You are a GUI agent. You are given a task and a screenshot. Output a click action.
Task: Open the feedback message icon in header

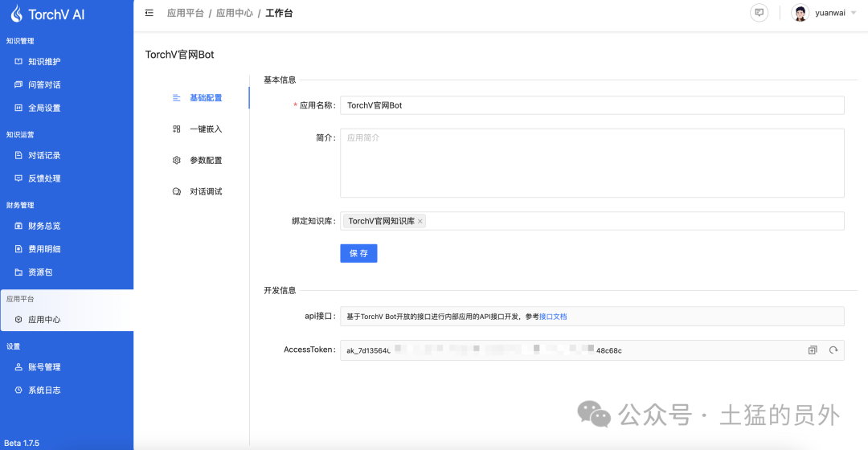[759, 13]
